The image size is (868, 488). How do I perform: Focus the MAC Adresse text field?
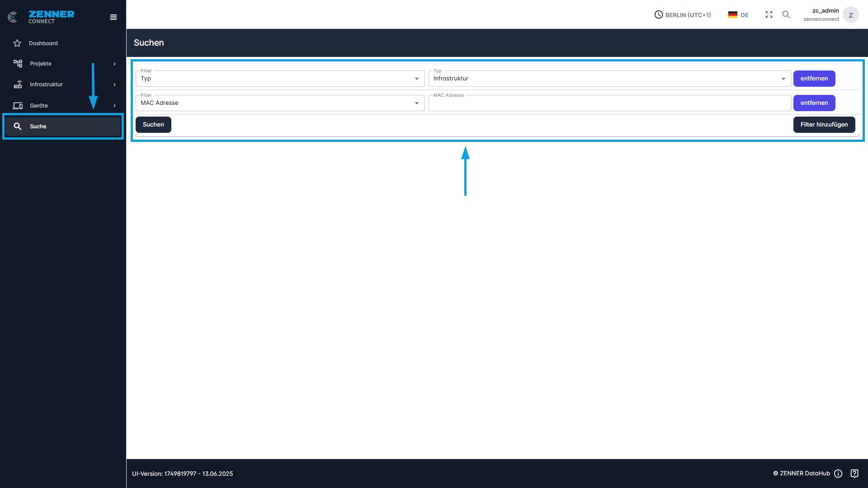coord(609,104)
